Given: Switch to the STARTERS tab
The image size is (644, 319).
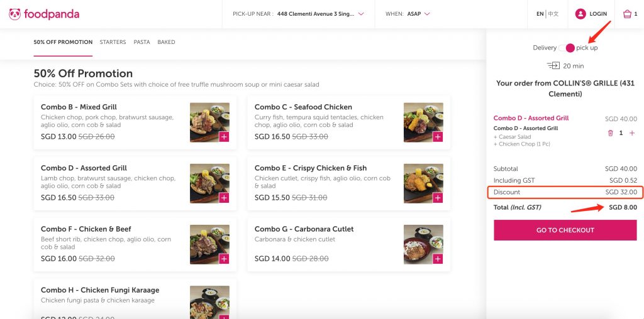Looking at the screenshot, I should pyautogui.click(x=113, y=42).
